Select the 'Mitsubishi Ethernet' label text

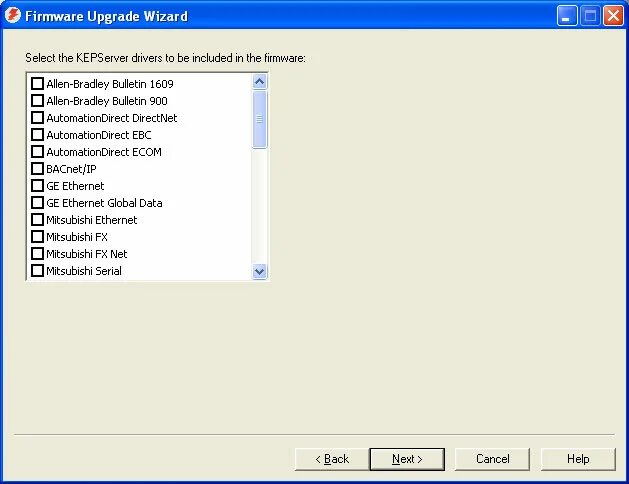pyautogui.click(x=92, y=220)
